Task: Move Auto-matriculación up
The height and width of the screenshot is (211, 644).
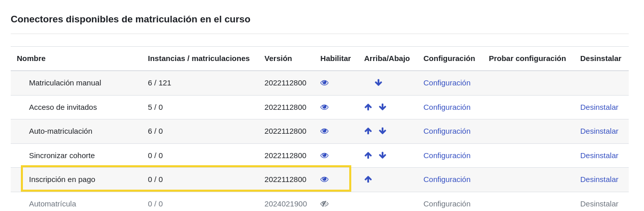Action: (x=368, y=131)
